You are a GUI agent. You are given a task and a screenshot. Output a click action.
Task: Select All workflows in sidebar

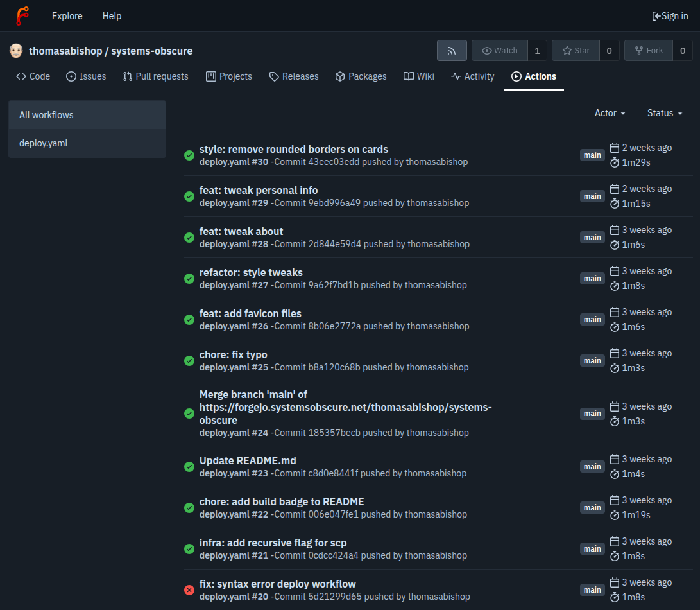(46, 115)
